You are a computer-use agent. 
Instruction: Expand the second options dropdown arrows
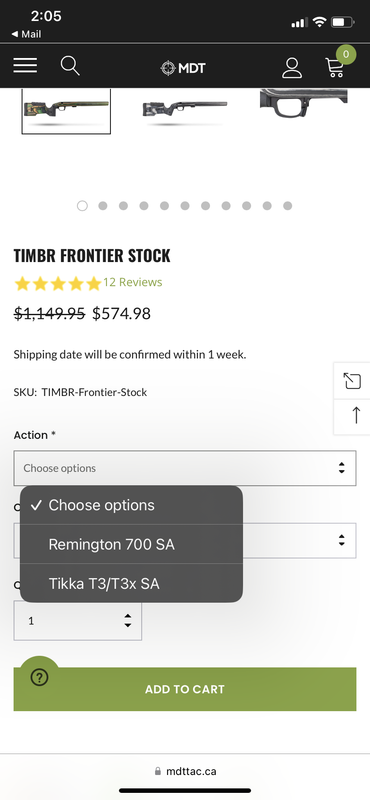tap(341, 540)
